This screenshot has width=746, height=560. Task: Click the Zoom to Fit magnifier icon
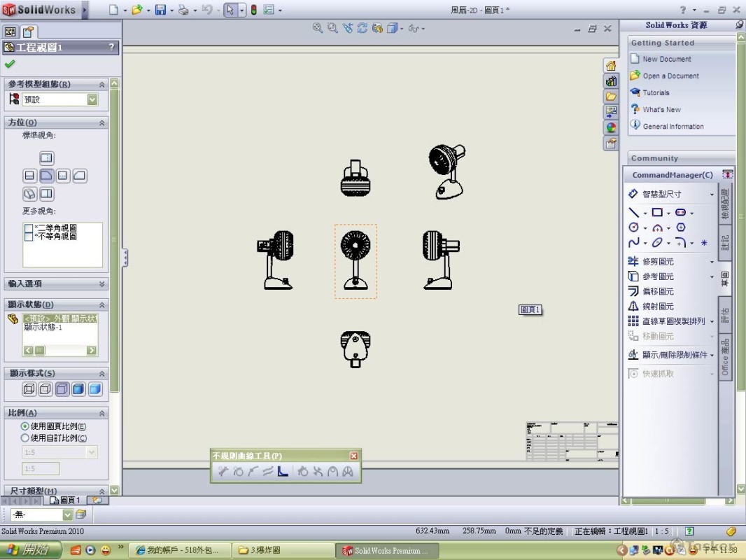click(318, 28)
